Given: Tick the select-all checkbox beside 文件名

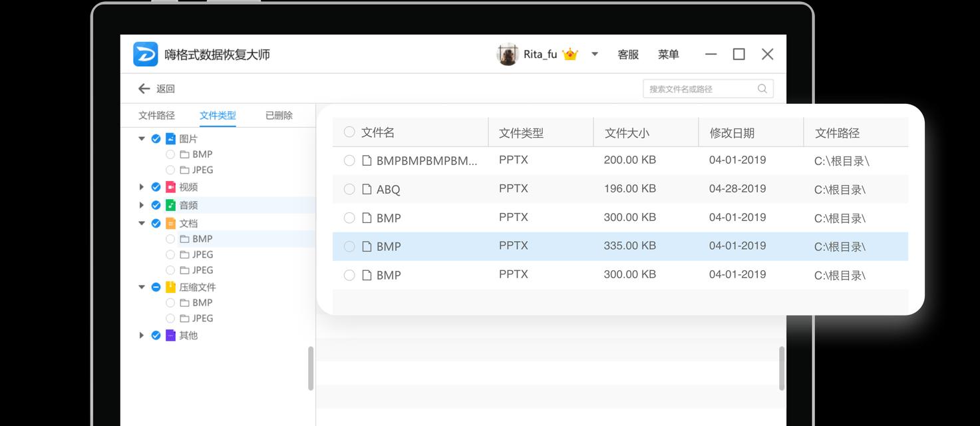Looking at the screenshot, I should tap(349, 132).
